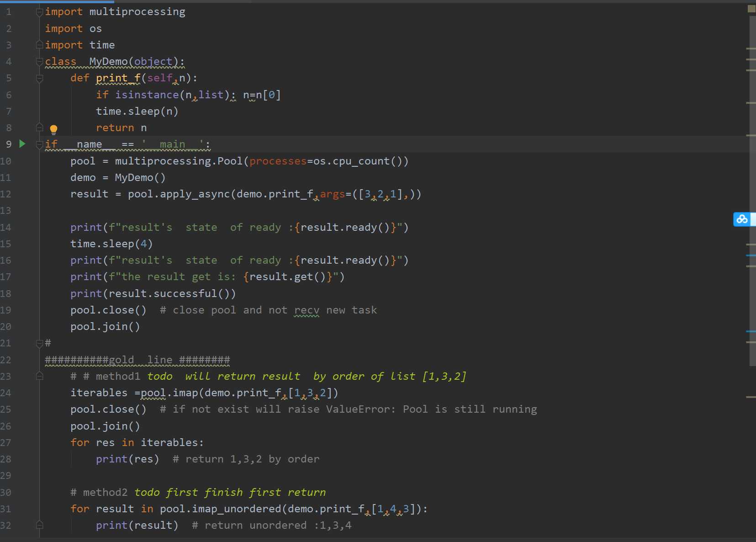Click the 'method2' comment on line 30
The image size is (756, 542).
pyautogui.click(x=198, y=493)
